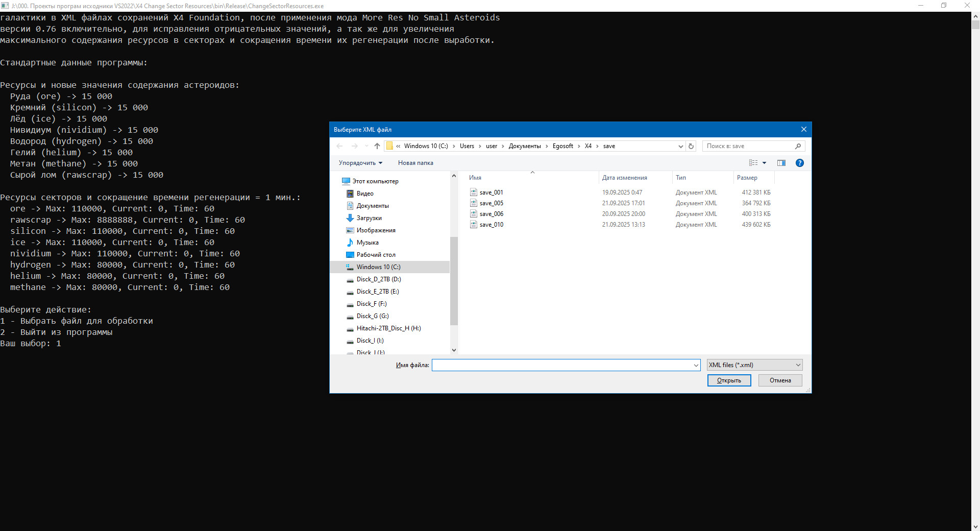Click the sidebar vertical scrollbar
Viewport: 980px width, 531px height.
[x=454, y=281]
